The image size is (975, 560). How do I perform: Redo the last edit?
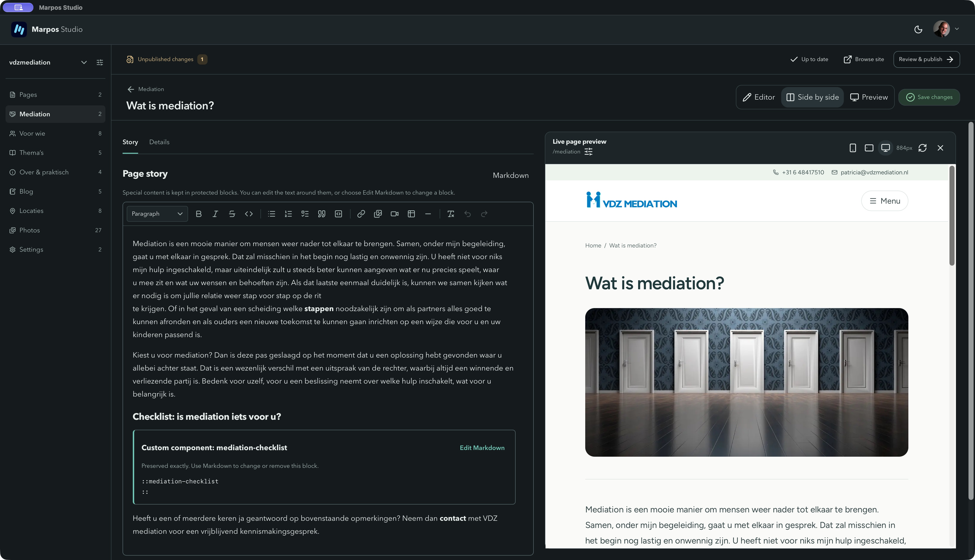click(x=484, y=214)
